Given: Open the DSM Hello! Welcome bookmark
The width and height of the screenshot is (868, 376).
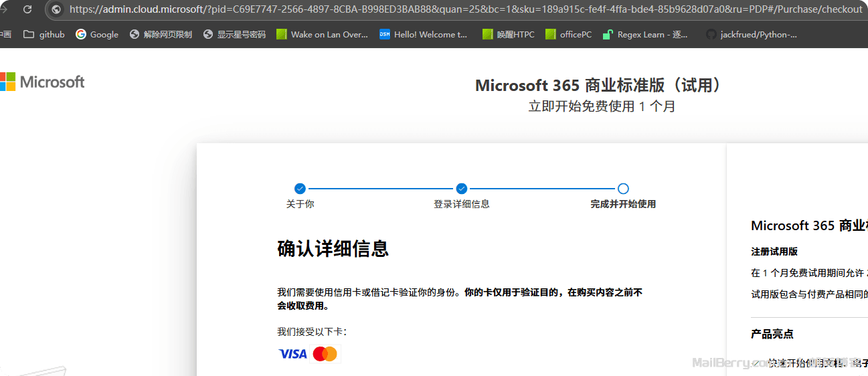Looking at the screenshot, I should coord(424,34).
